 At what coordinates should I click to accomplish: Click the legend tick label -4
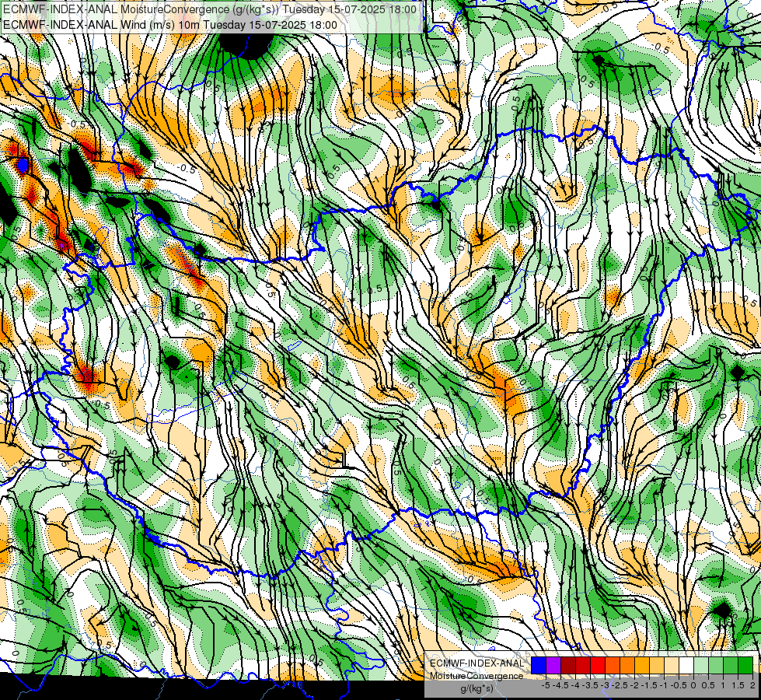pos(575,685)
